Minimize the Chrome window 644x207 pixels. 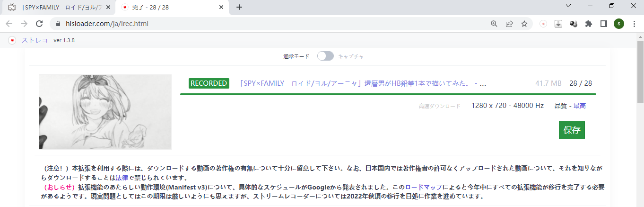click(590, 6)
